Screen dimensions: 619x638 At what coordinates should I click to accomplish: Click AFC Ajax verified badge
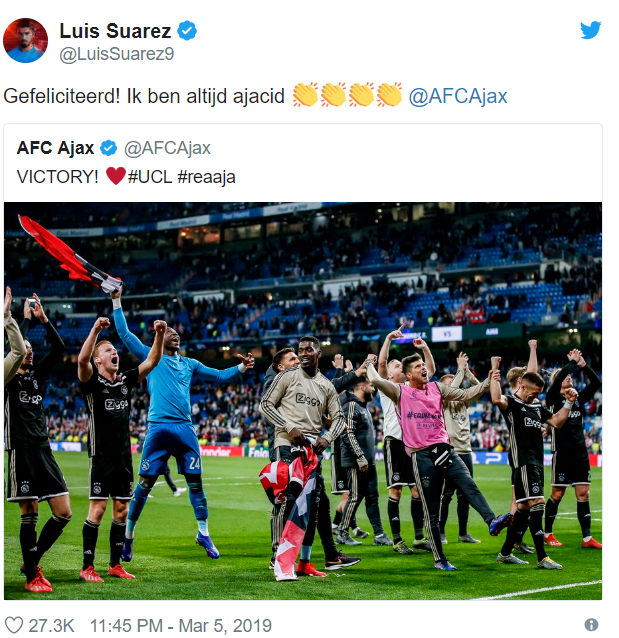[x=109, y=148]
